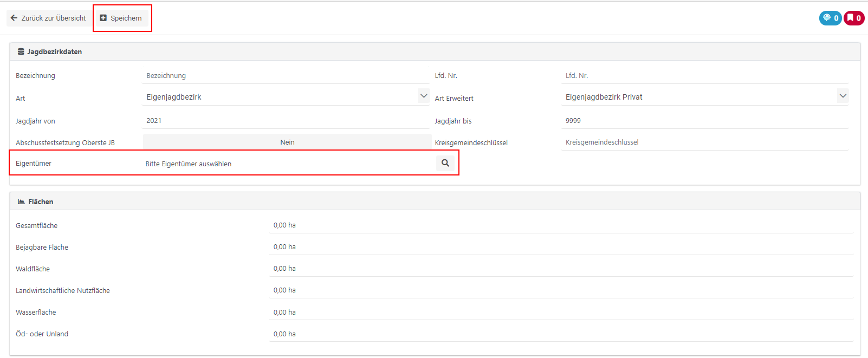
Task: Expand the Art dropdown showing Eigenjagdbezirk
Action: [x=423, y=96]
